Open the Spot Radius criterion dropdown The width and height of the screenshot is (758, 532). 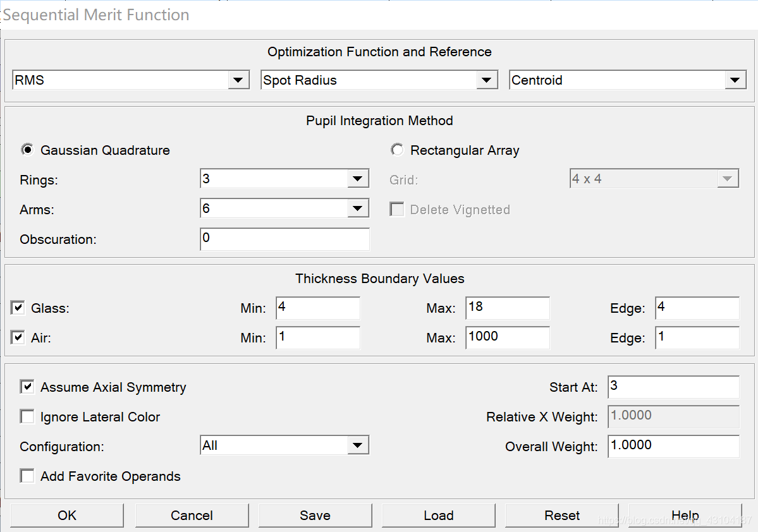click(379, 80)
